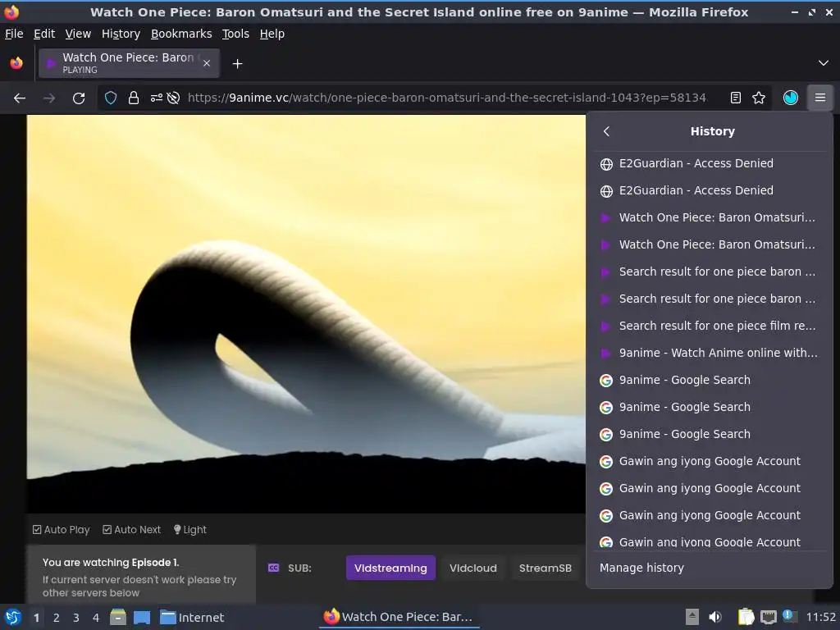Open the third Gawin ang iyong Google Account entry

click(710, 515)
